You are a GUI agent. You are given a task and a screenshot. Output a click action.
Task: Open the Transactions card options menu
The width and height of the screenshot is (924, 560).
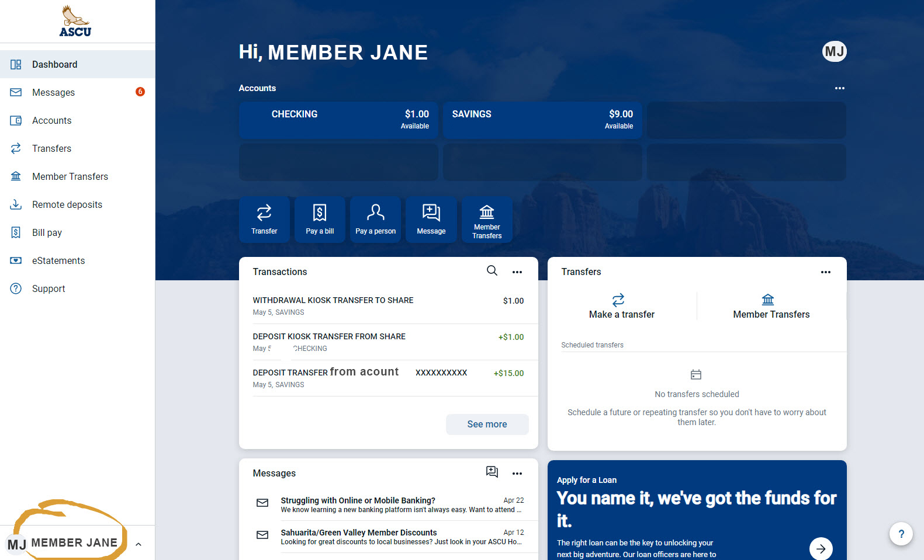[517, 272]
